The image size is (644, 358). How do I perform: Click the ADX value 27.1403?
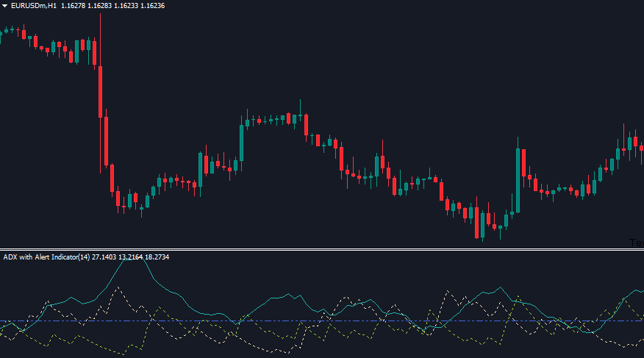click(x=104, y=257)
